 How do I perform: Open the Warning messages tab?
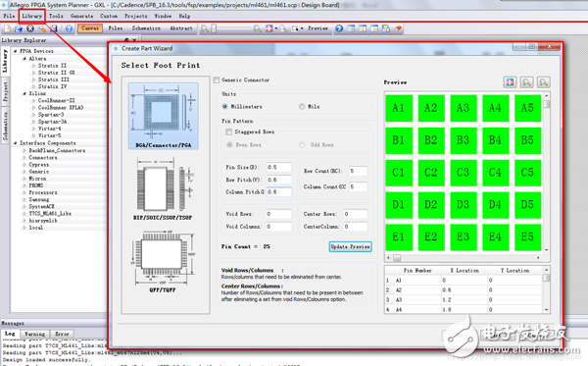(34, 334)
